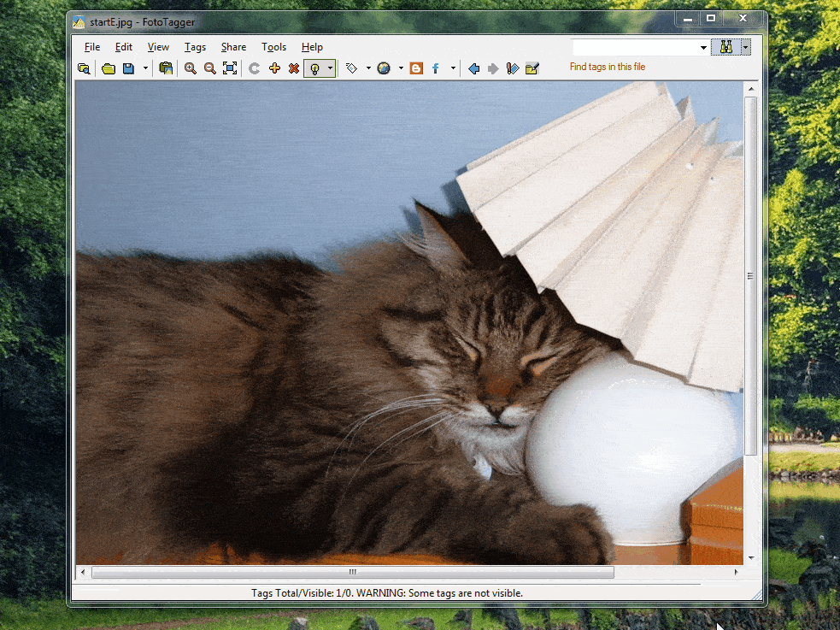The image size is (840, 630).
Task: Open the Share menu
Action: 233,47
